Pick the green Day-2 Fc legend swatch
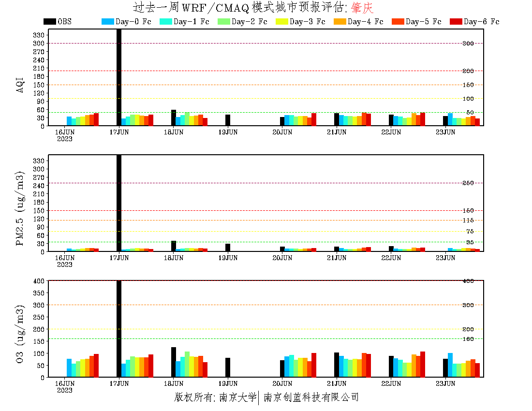 pos(223,22)
